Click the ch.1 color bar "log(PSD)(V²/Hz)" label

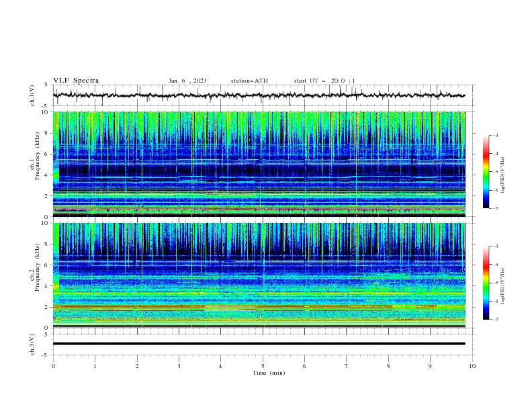tap(503, 175)
